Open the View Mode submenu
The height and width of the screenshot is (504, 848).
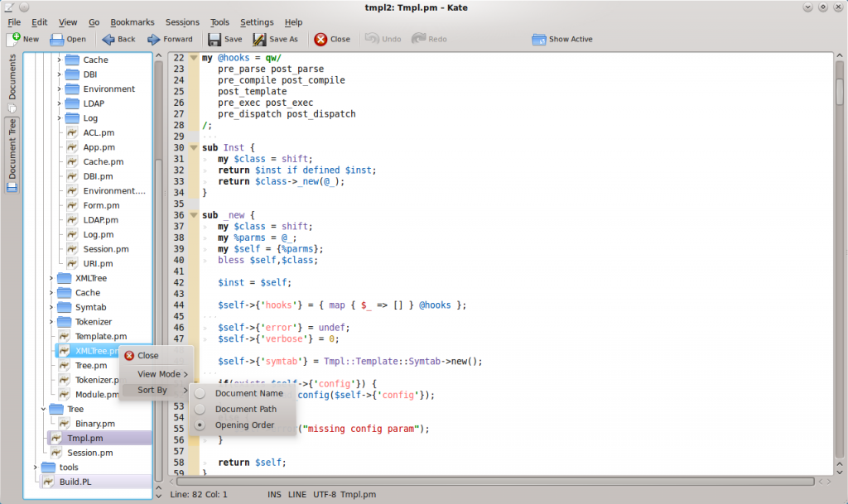158,374
